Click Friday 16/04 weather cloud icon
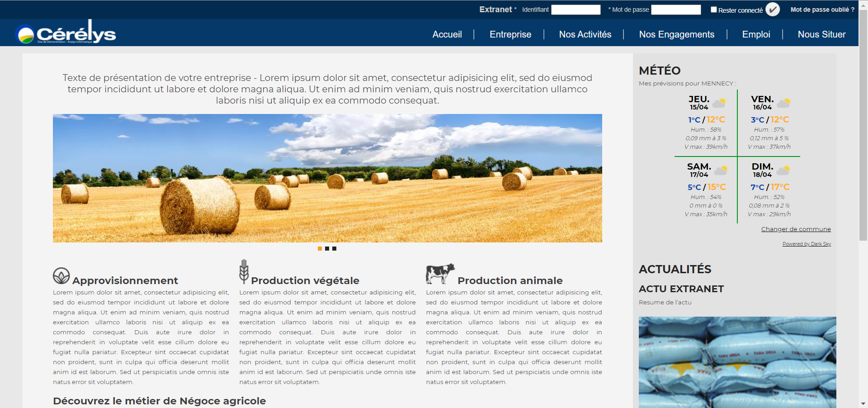Screen dimensions: 868x408 (783, 103)
